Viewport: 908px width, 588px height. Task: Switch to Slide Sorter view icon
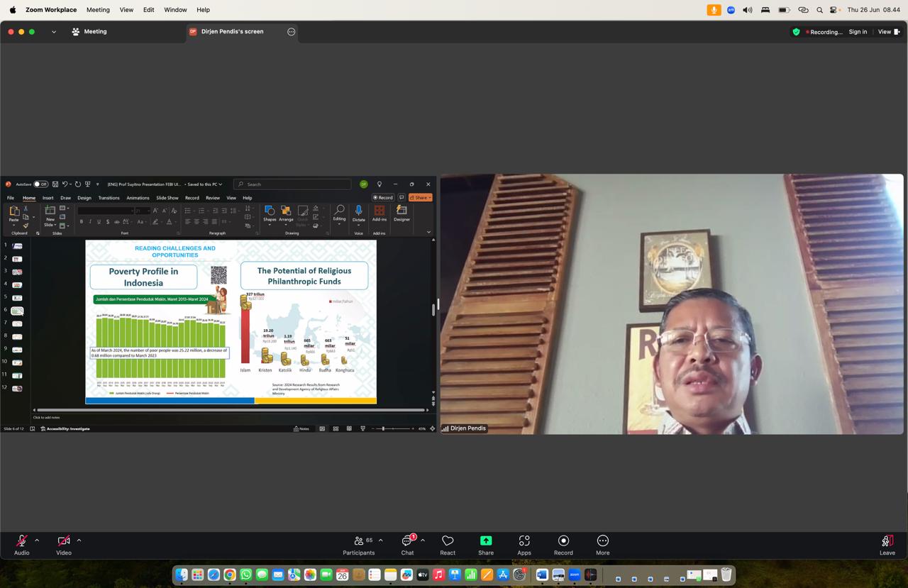(336, 428)
